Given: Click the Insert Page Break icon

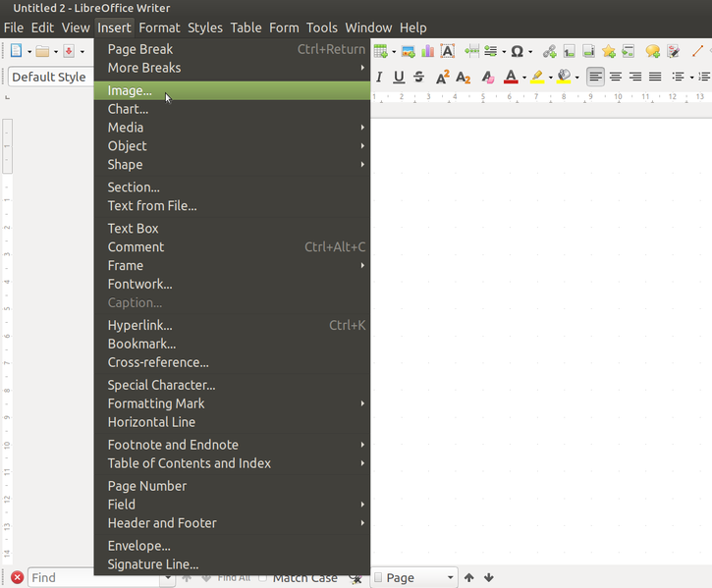Looking at the screenshot, I should tap(471, 51).
